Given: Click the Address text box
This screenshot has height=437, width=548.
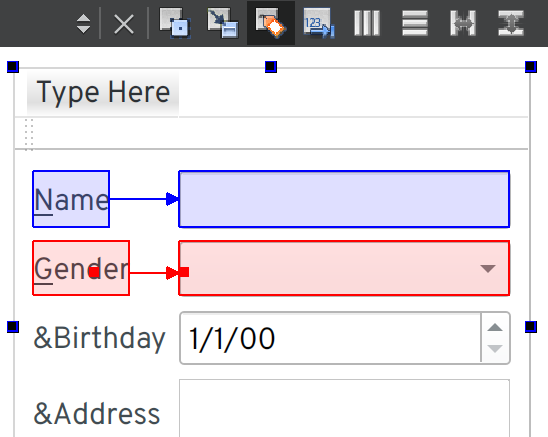Looking at the screenshot, I should tap(344, 408).
